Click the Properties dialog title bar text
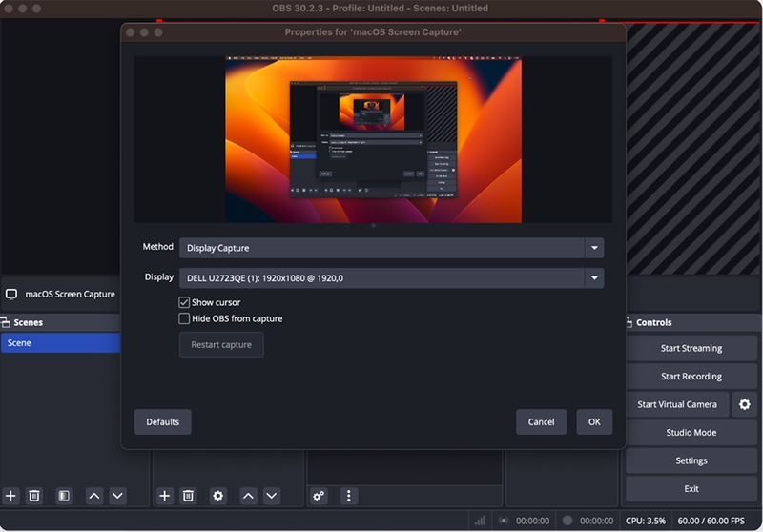 coord(373,32)
